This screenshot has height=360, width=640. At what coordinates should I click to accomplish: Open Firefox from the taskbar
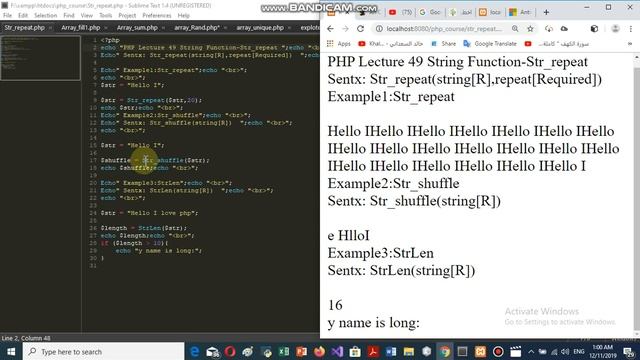[x=319, y=351]
